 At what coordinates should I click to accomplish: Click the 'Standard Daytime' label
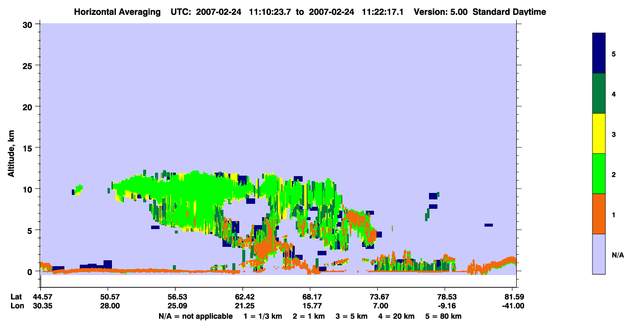point(509,12)
